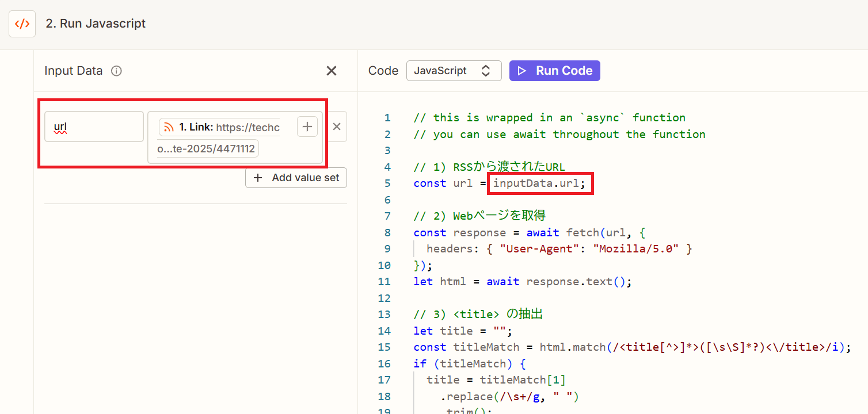The image size is (868, 414).
Task: Click the .replace(/\s+/g line
Action: [x=510, y=397]
